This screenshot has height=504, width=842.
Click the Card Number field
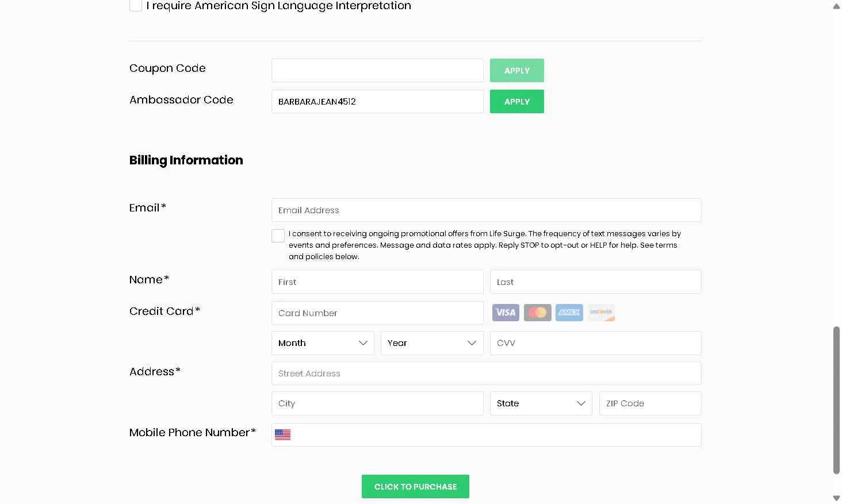pos(377,313)
